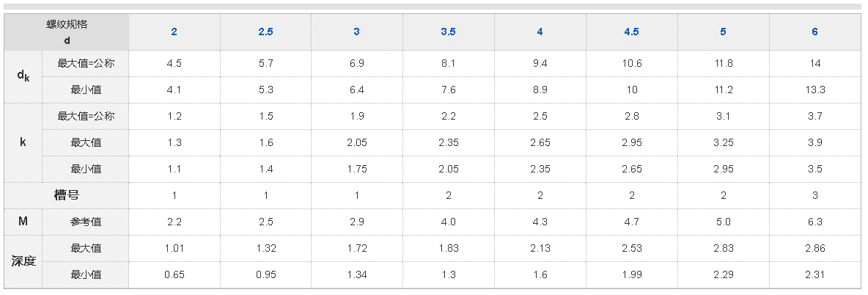Image resolution: width=868 pixels, height=295 pixels.
Task: Click thread size 4 header link
Action: point(540,32)
